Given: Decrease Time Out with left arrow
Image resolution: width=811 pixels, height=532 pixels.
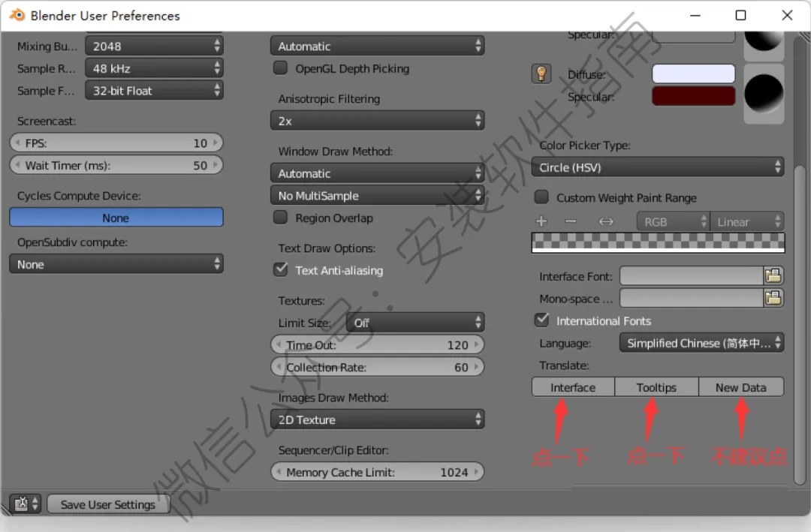Looking at the screenshot, I should 279,345.
